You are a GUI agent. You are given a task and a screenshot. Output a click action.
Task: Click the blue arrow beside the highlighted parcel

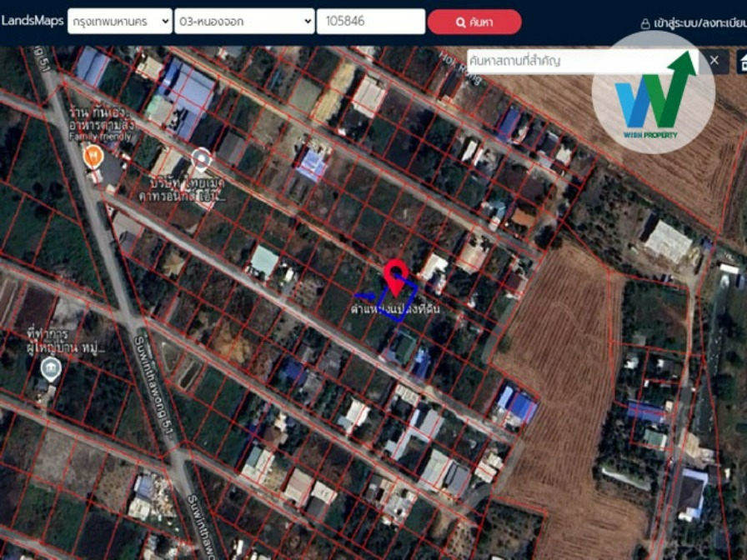point(364,295)
